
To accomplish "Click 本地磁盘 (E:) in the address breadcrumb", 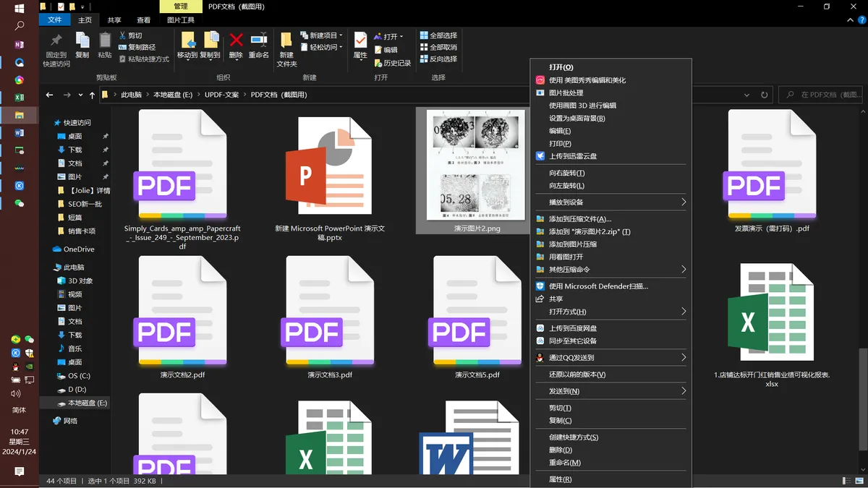I will tap(173, 95).
